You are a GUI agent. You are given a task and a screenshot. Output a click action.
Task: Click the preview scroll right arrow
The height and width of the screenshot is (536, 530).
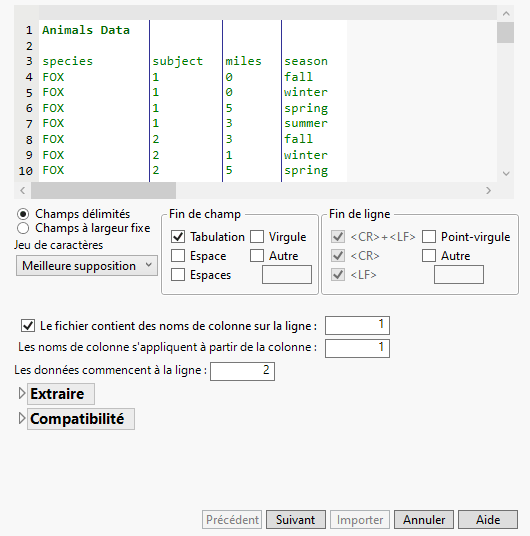pos(488,190)
